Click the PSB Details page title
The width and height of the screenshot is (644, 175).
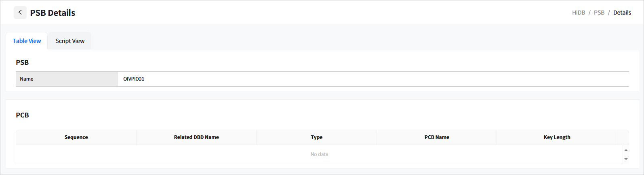point(53,13)
